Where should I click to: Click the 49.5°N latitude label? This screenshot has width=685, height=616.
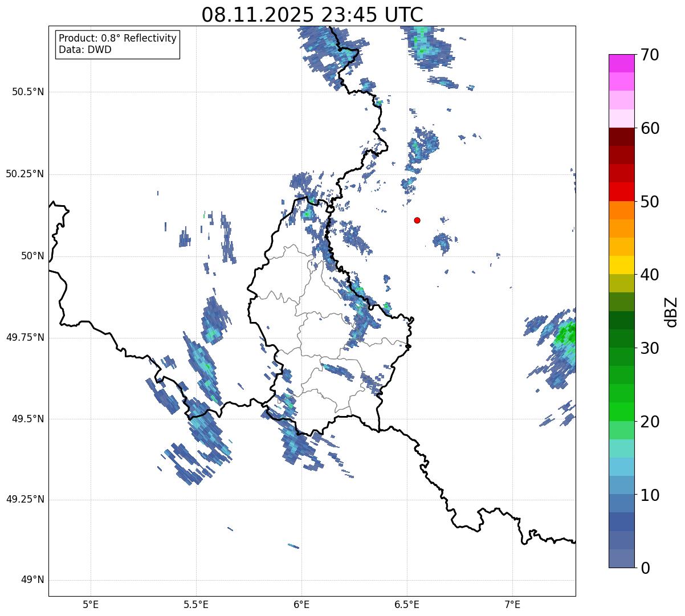[27, 419]
